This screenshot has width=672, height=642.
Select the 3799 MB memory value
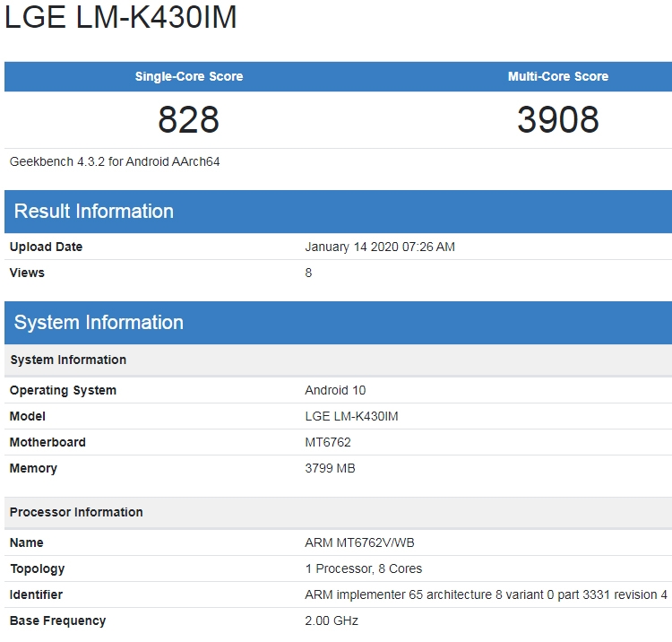(x=330, y=468)
